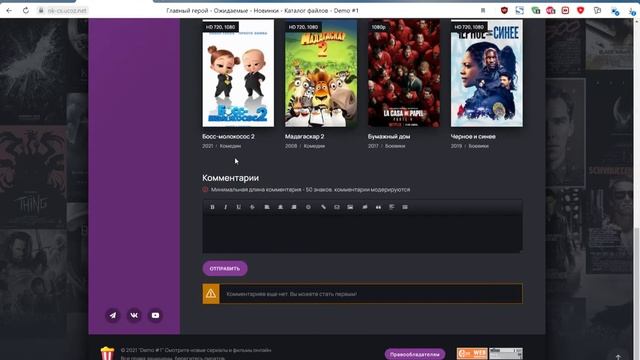Open Комедии genre under Мадагаскар 2
This screenshot has width=640, height=360.
[x=314, y=146]
